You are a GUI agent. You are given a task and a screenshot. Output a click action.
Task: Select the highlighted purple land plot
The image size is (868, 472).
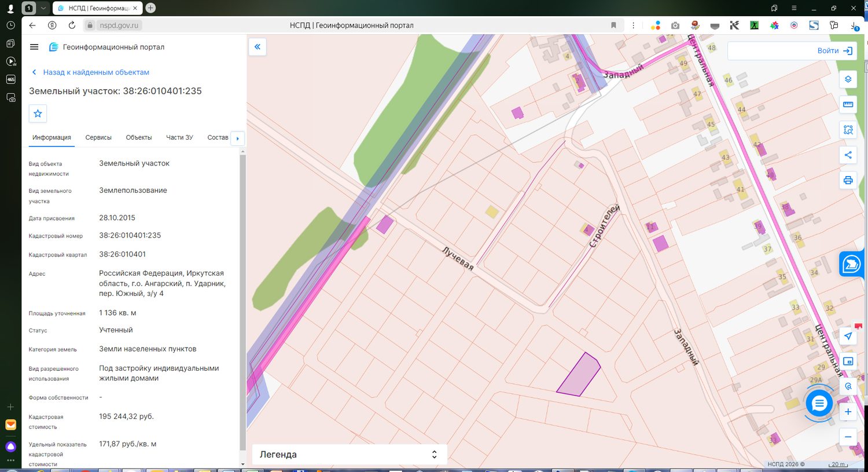(579, 375)
